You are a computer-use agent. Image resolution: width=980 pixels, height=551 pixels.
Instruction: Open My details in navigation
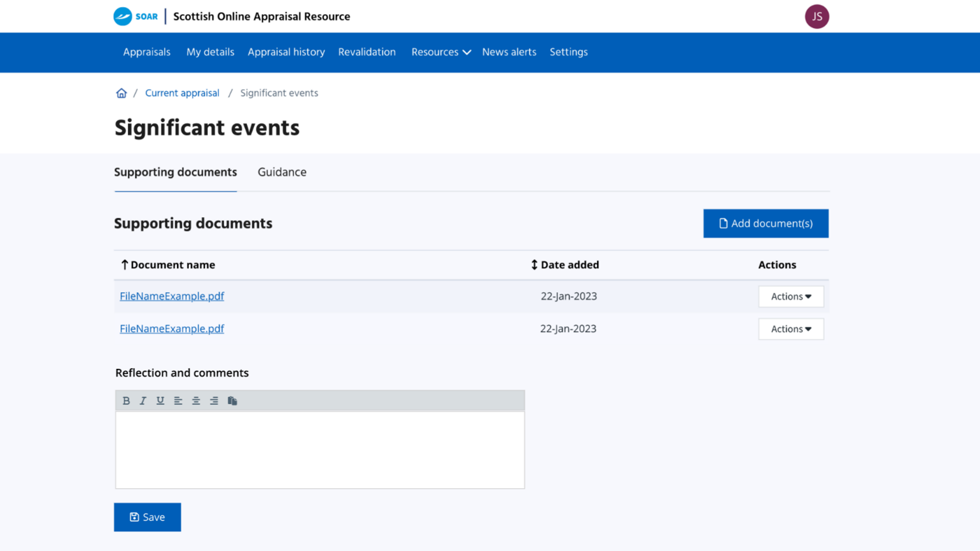[x=210, y=52]
